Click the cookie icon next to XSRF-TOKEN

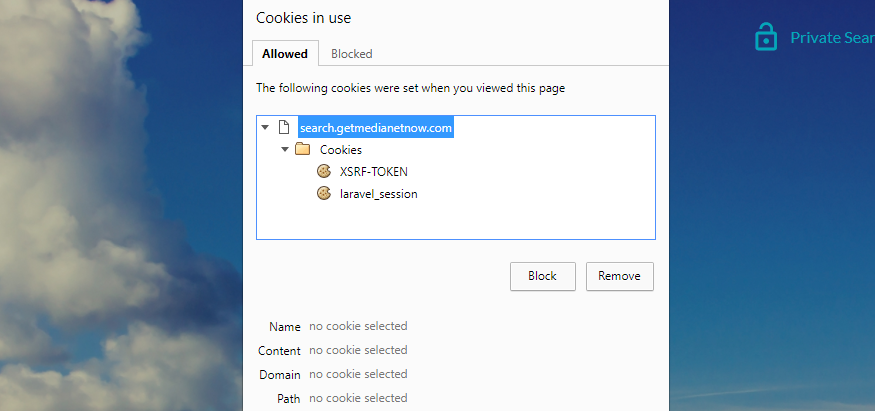[323, 172]
